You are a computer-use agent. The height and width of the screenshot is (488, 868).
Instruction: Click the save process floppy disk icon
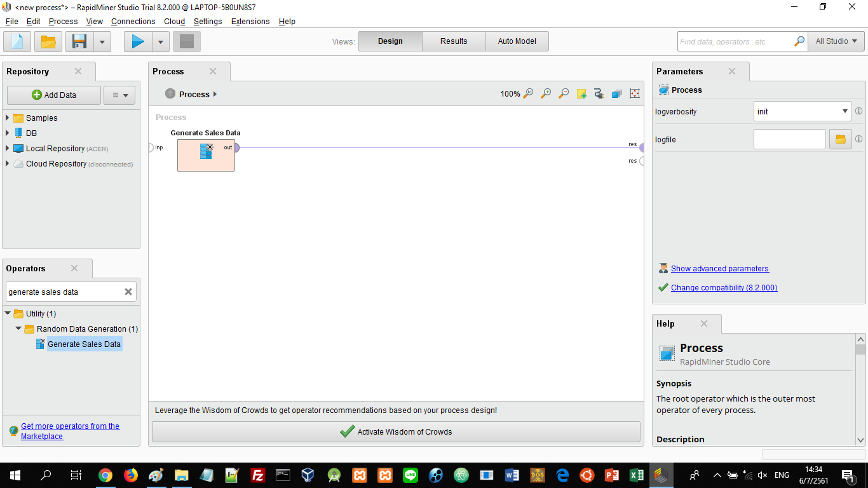(x=79, y=41)
